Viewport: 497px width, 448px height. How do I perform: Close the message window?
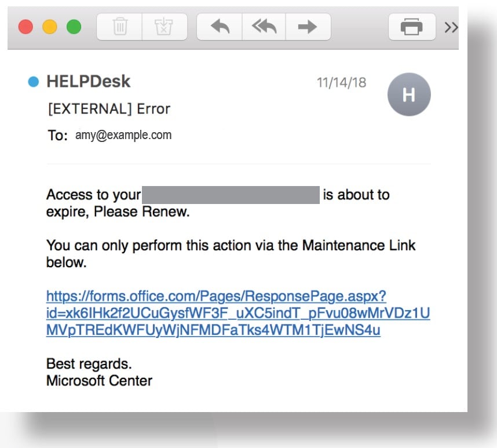pyautogui.click(x=25, y=27)
